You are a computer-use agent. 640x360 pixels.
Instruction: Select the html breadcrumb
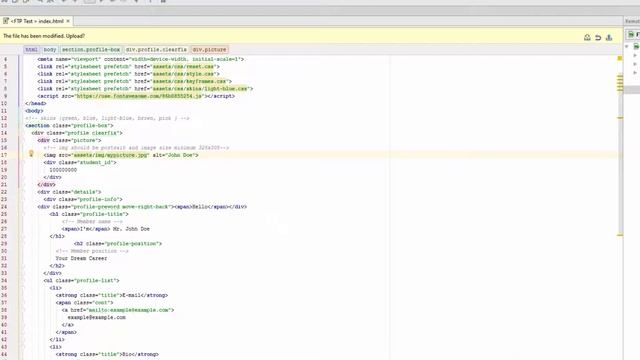coord(31,49)
